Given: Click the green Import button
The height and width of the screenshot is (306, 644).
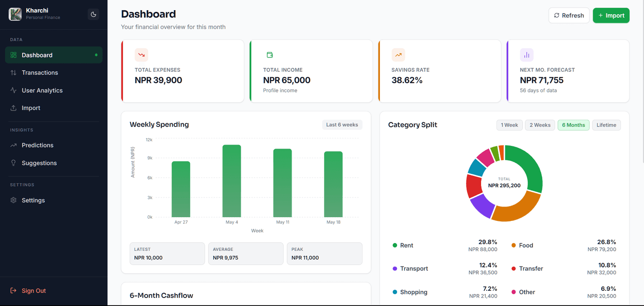Looking at the screenshot, I should tap(611, 15).
